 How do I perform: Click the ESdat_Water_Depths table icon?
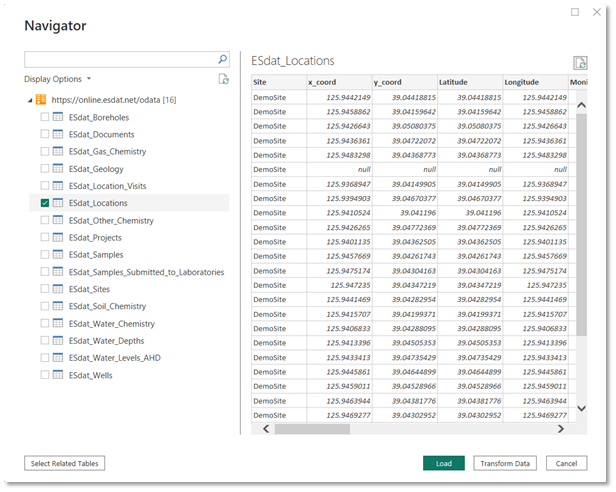[58, 340]
